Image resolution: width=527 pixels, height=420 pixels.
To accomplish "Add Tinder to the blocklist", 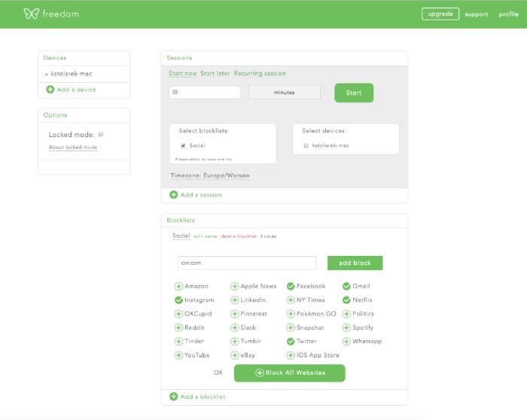I will point(178,342).
